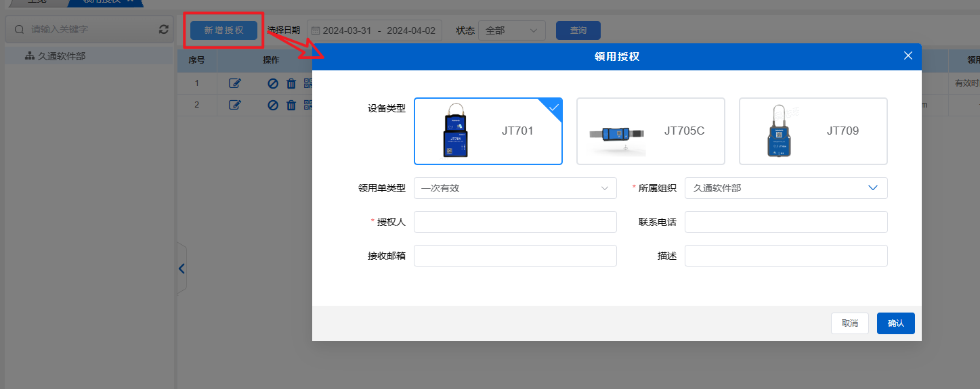
Task: Pick the JT709 device type option
Action: point(813,131)
